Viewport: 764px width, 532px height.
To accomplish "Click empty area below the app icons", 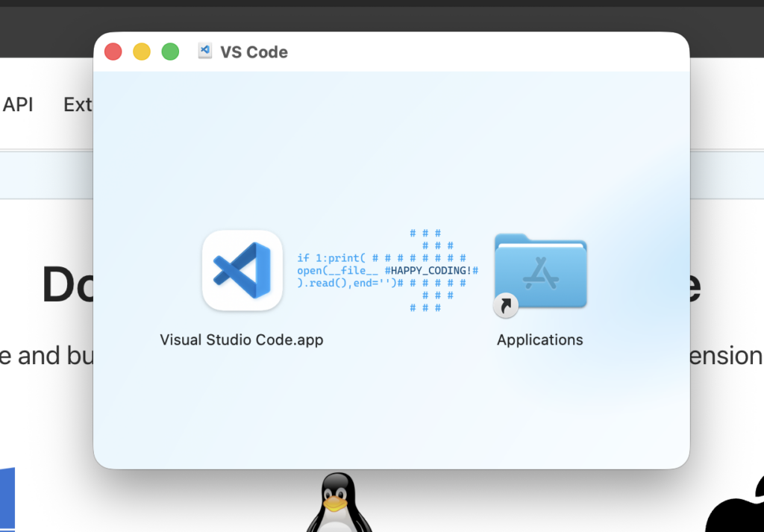I will point(391,410).
